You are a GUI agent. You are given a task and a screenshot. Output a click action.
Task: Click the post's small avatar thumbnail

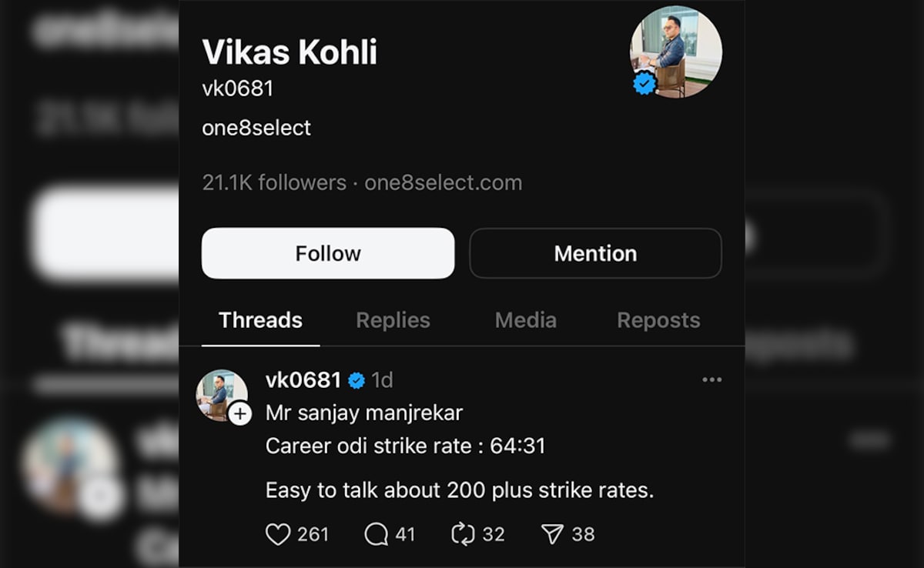pos(219,393)
